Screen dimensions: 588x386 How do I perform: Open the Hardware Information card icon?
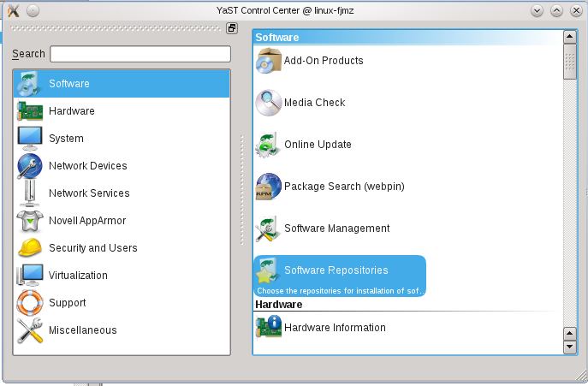(x=269, y=327)
